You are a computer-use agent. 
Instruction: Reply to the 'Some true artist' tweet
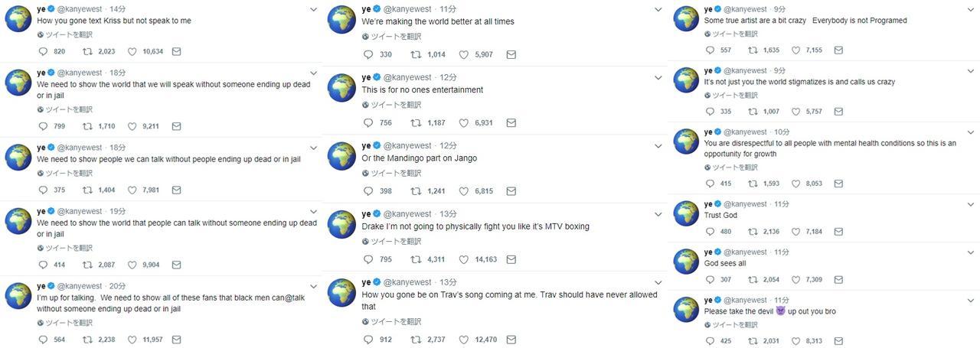click(x=709, y=50)
